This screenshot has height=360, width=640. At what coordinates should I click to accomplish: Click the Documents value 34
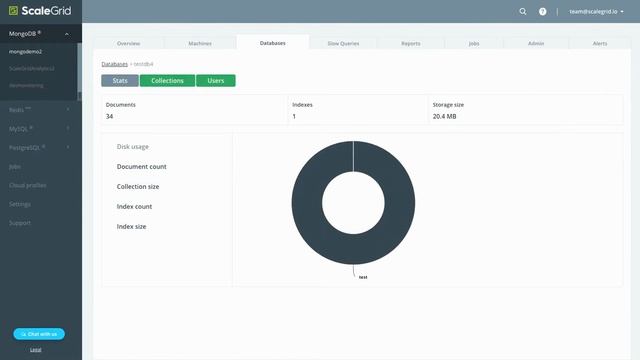(x=109, y=116)
